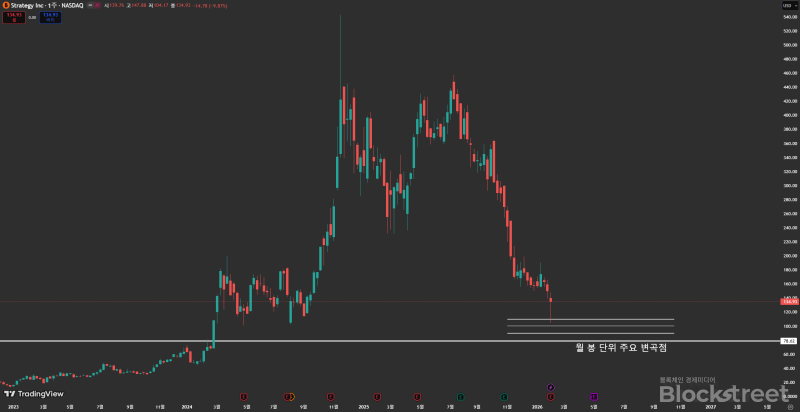Select the topmost short horizontal support line
The height and width of the screenshot is (412, 800).
[590, 319]
